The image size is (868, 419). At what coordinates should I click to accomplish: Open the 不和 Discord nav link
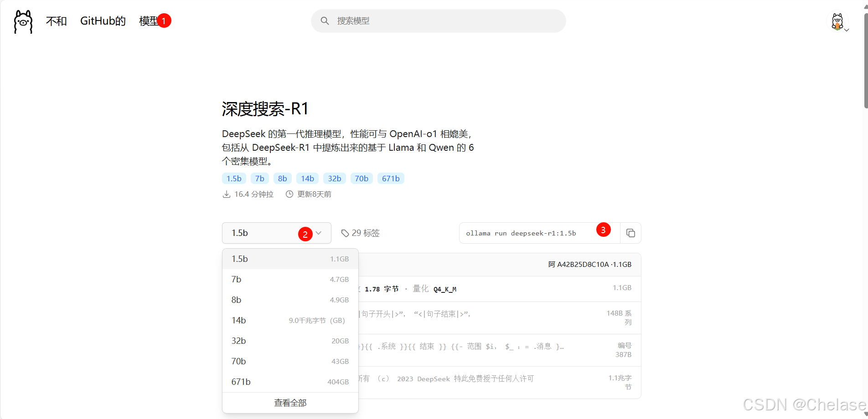pos(57,21)
